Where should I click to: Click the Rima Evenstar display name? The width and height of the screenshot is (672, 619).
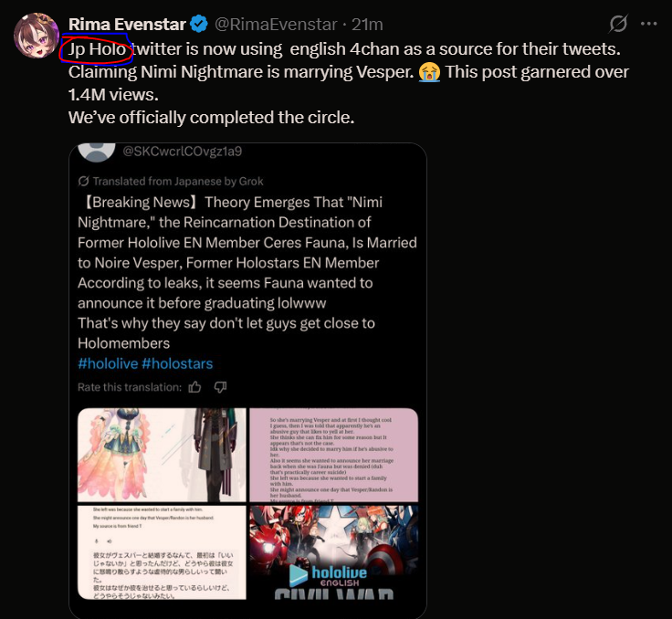point(127,25)
